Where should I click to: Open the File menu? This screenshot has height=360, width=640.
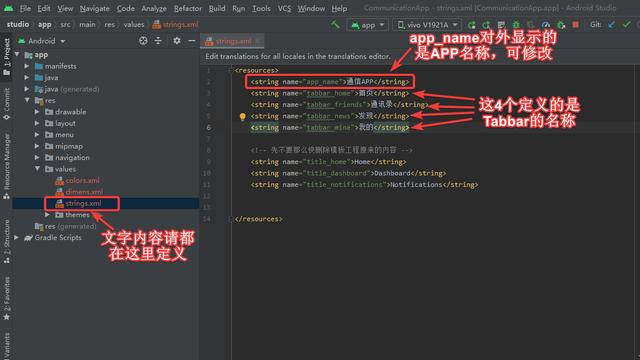pos(25,8)
